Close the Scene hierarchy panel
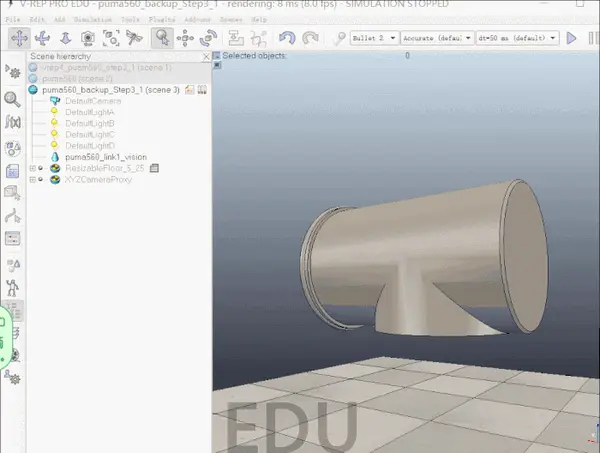Screen dimensions: 600x453 point(206,57)
